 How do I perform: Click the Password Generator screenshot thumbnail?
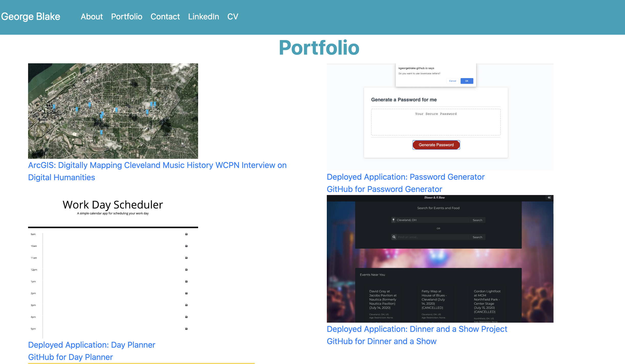[x=440, y=117]
